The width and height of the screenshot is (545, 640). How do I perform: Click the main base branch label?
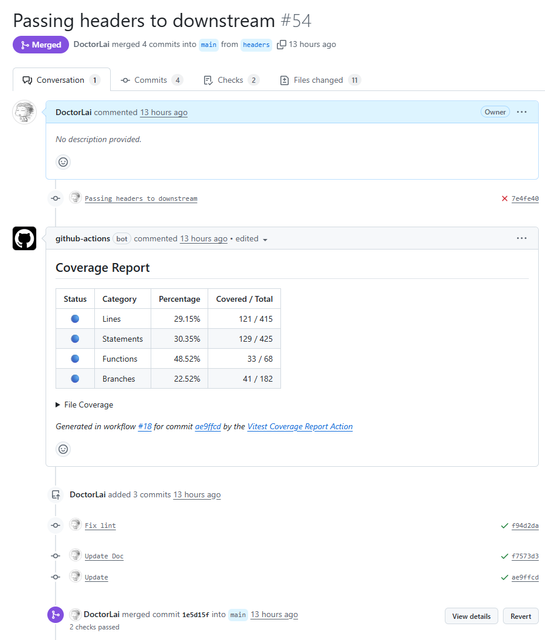[209, 44]
